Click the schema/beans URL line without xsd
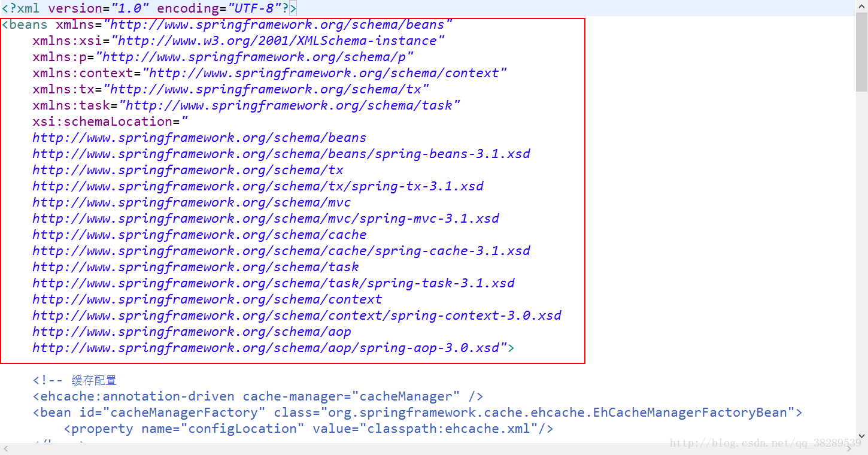The image size is (868, 455). 199,138
